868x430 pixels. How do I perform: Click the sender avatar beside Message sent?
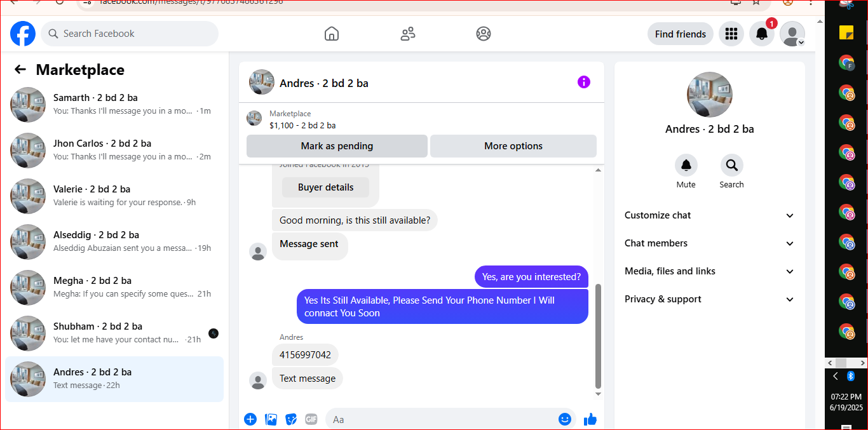click(x=258, y=252)
